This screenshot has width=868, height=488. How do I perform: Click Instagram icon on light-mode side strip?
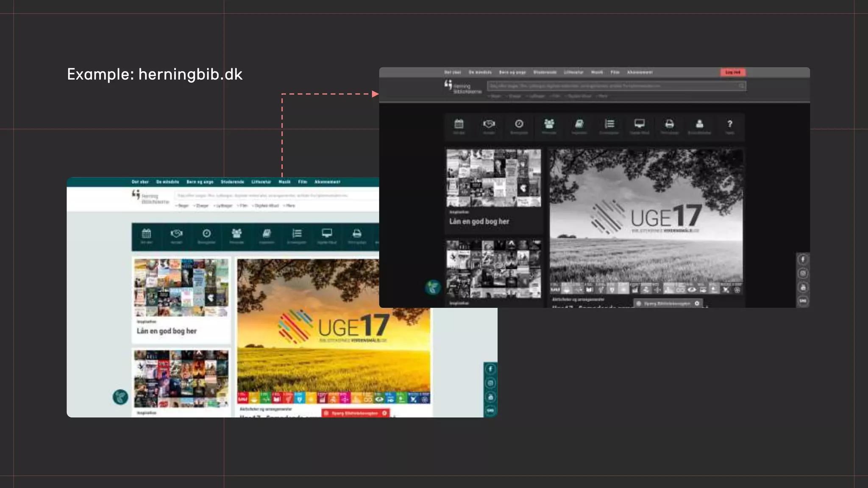point(490,383)
